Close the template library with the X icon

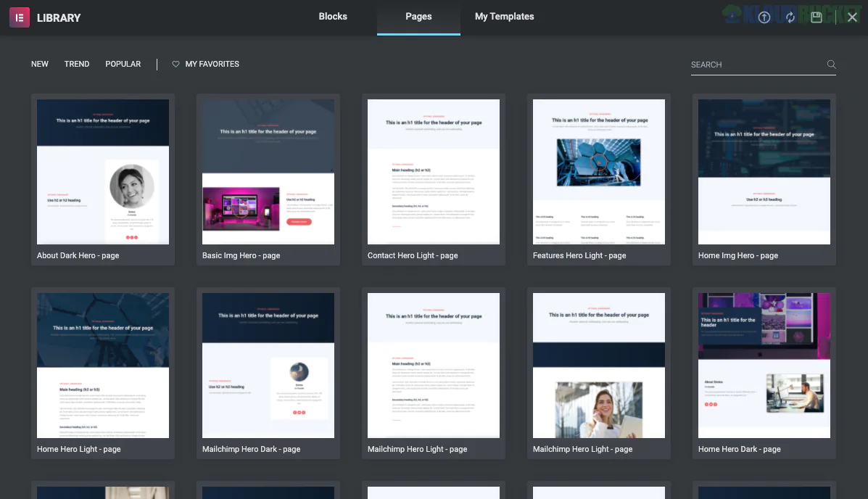tap(852, 17)
